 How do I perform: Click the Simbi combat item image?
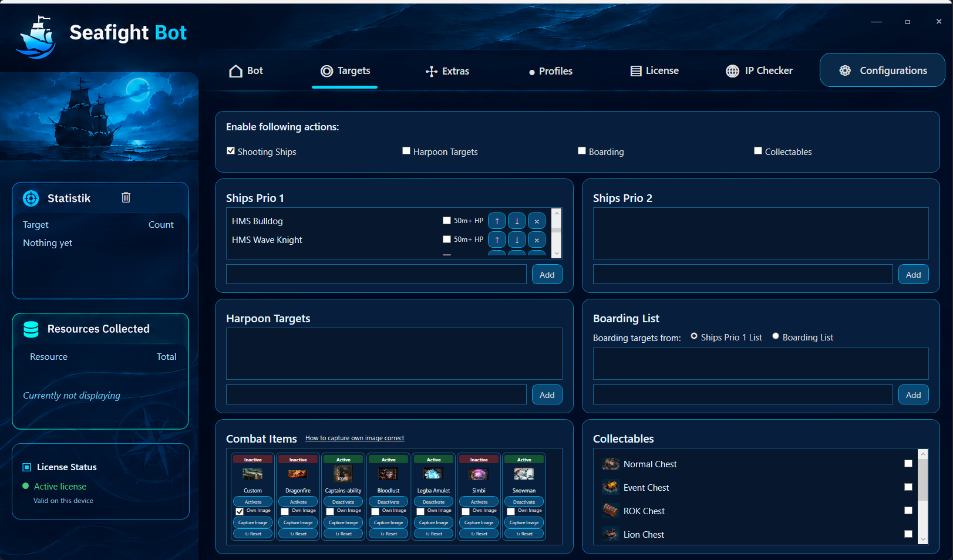479,474
